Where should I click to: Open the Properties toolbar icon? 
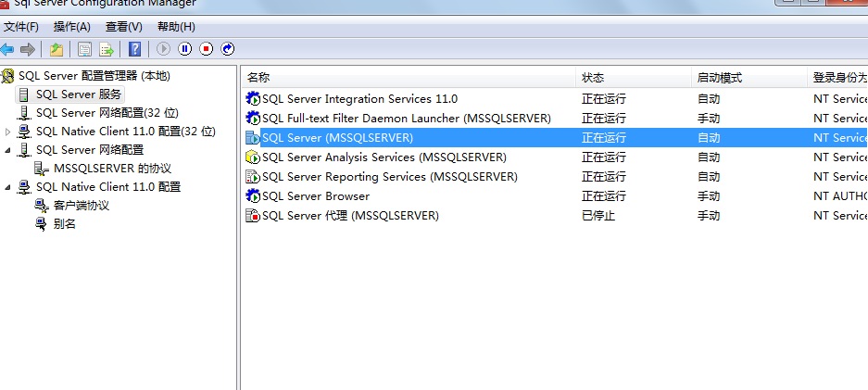[x=84, y=49]
